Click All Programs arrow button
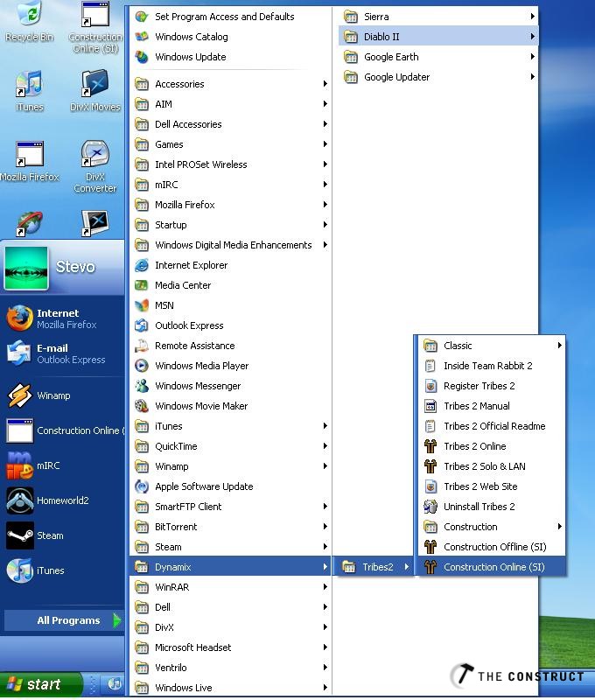Viewport: 595px width, 700px height. tap(63, 620)
